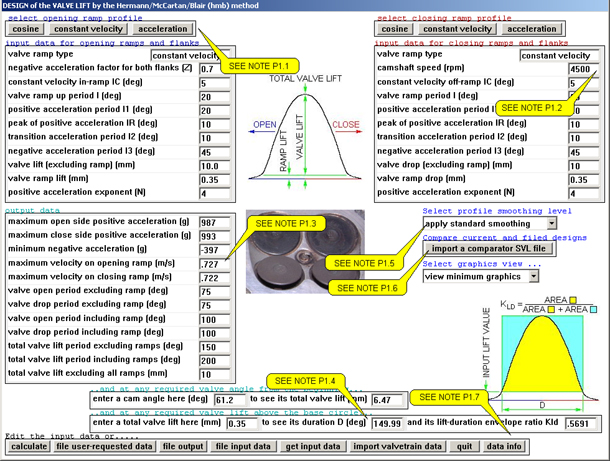Click closing transition acceleration period I2 field

point(584,138)
